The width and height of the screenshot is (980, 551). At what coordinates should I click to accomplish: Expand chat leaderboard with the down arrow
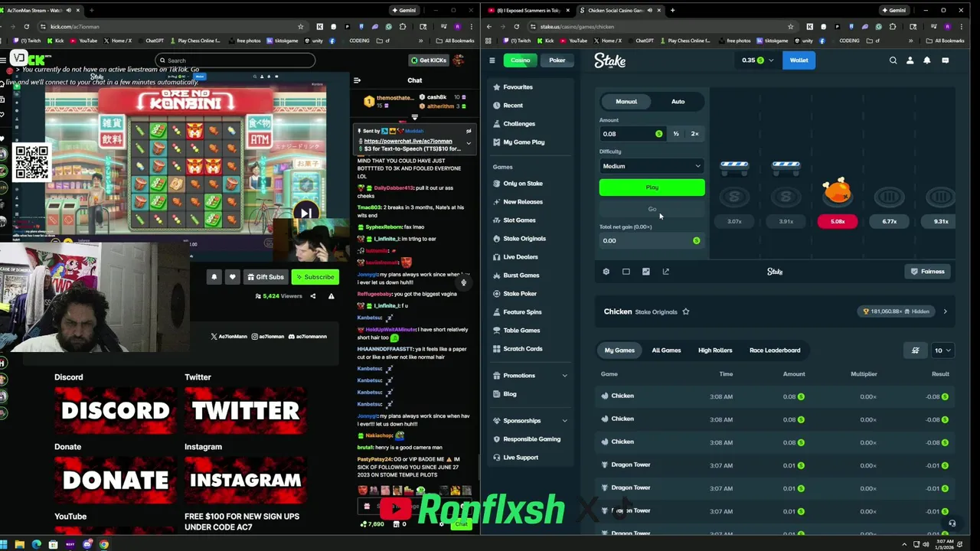coord(414,118)
